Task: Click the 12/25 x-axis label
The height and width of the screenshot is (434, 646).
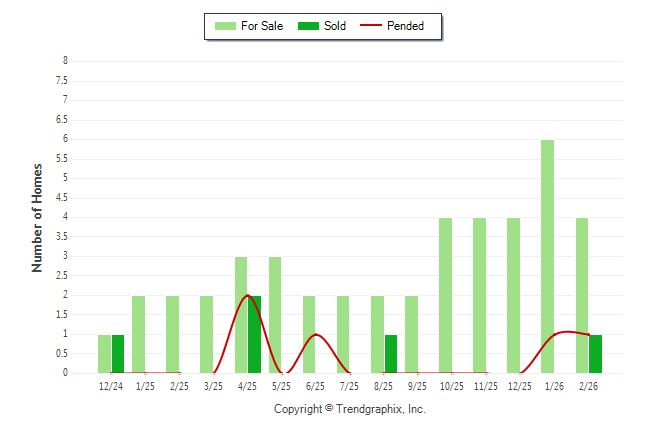Action: pos(520,385)
